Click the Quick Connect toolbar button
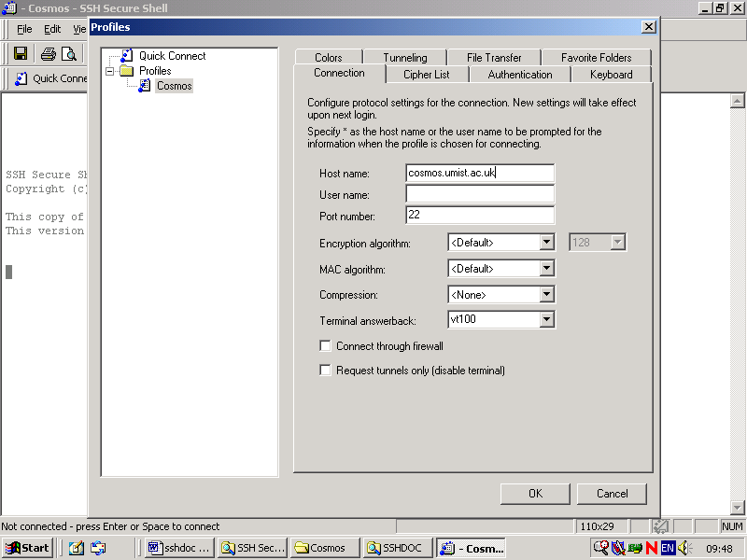 pos(50,78)
